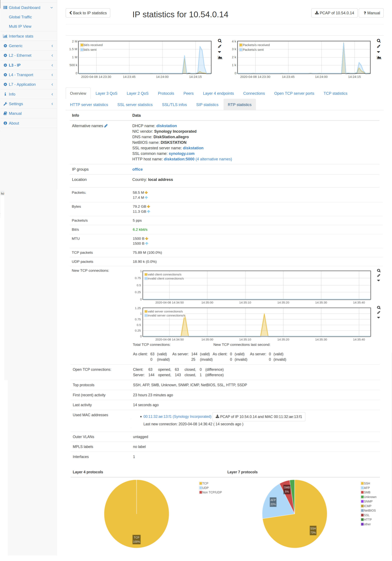
Task: Click the area chart icon beside bit/s chart
Action: (220, 58)
